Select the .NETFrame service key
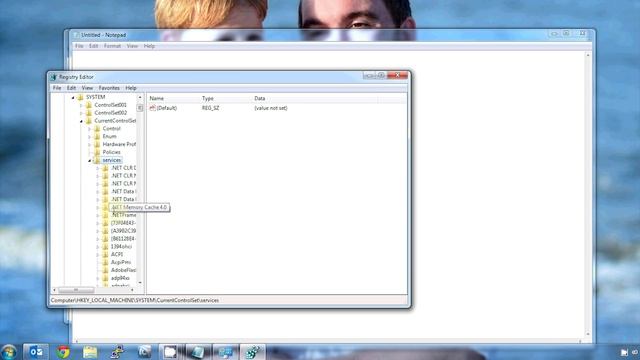The width and height of the screenshot is (640, 360). [x=124, y=215]
